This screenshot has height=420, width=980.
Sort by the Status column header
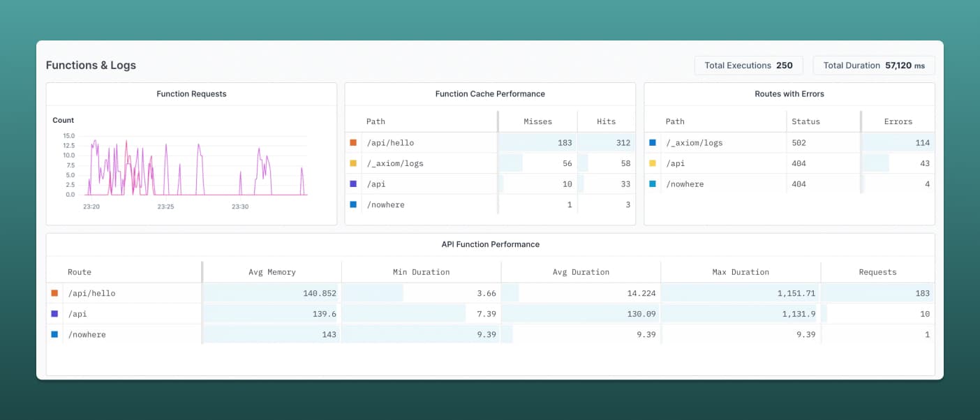click(x=805, y=121)
